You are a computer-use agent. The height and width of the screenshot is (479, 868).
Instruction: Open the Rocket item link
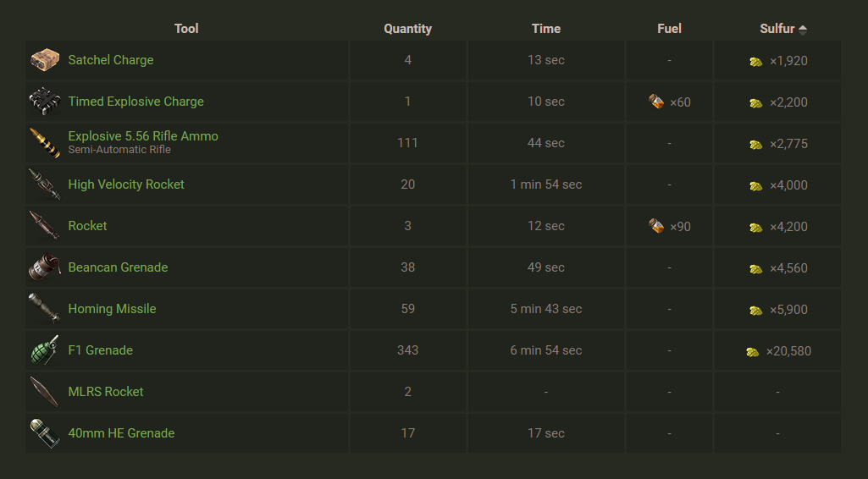coord(87,226)
